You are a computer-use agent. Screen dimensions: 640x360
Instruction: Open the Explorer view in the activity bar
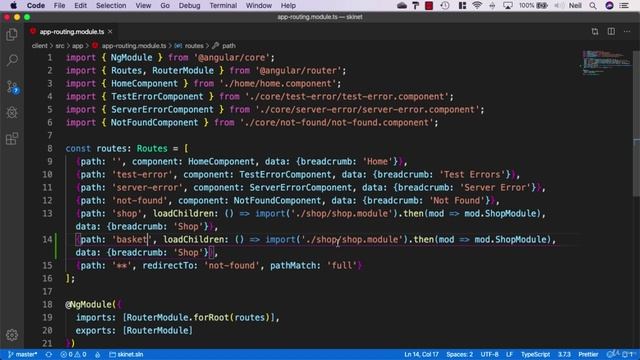[x=12, y=35]
